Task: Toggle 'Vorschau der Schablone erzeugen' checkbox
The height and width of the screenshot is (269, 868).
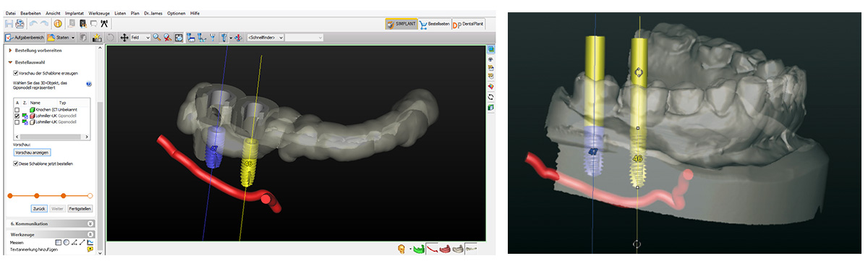Action: (16, 73)
